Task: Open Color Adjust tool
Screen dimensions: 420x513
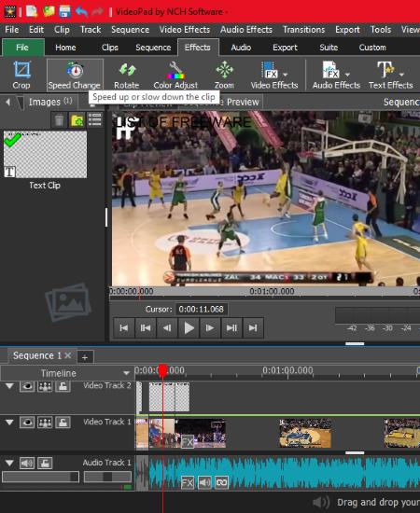Action: tap(175, 76)
